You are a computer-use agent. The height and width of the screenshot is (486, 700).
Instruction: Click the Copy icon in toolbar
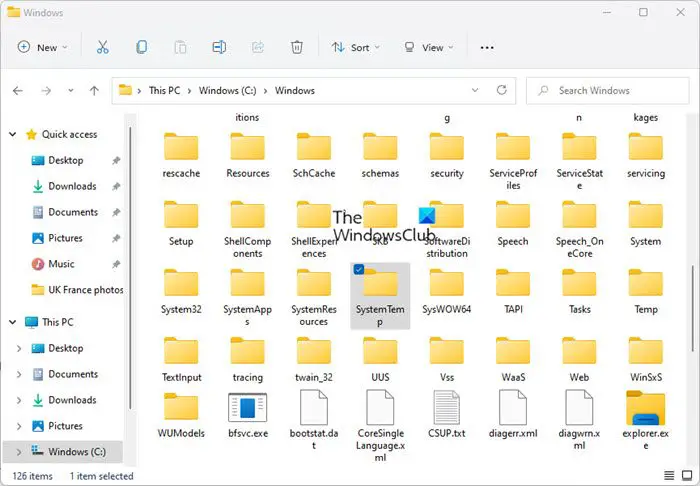click(x=142, y=47)
